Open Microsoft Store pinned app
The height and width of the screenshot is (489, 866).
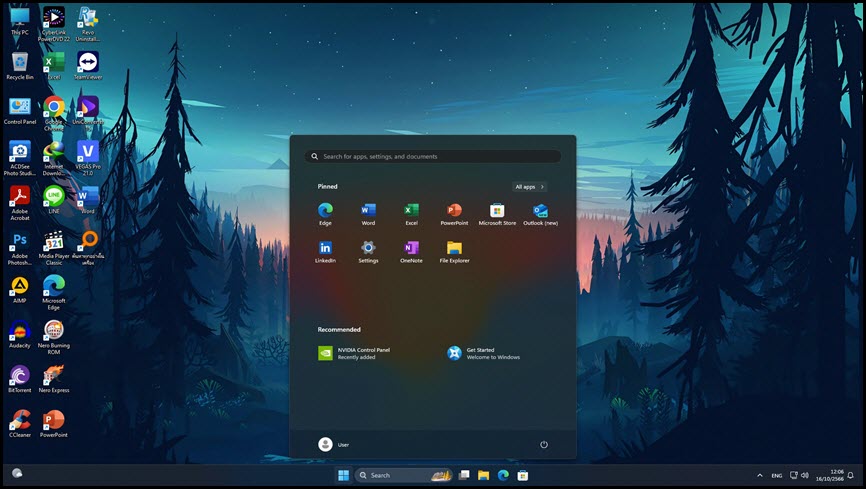497,214
